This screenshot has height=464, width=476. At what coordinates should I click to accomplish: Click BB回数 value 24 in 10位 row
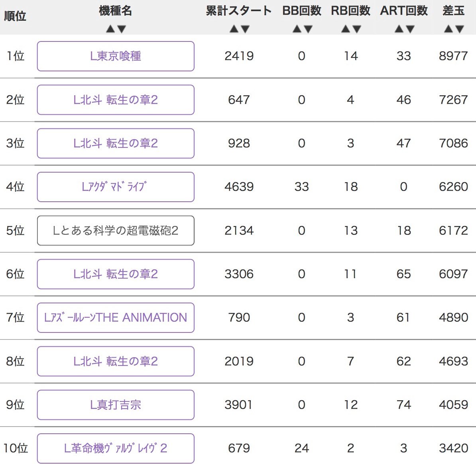(x=302, y=448)
